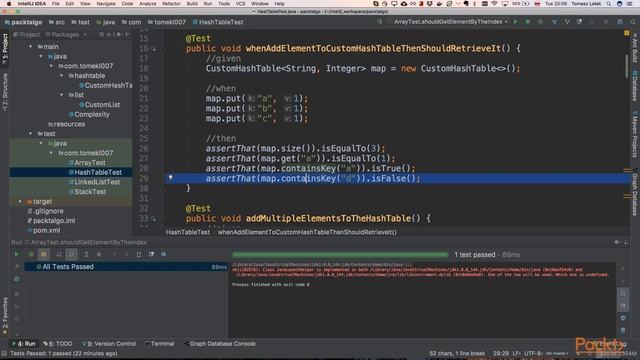Collapse the java folder under main

[41, 56]
